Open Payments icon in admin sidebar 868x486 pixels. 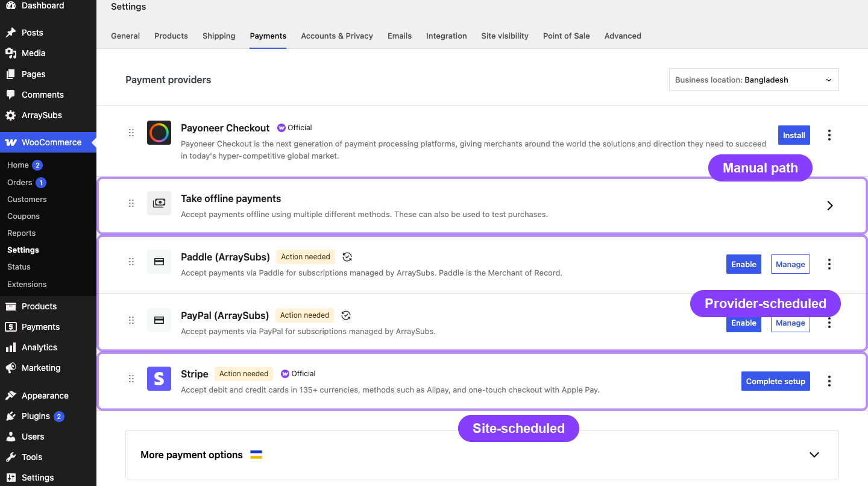click(x=10, y=327)
